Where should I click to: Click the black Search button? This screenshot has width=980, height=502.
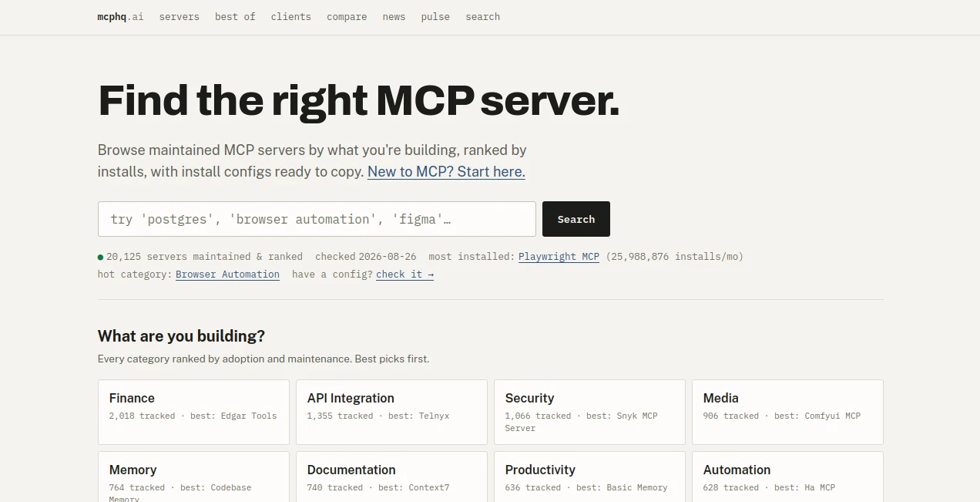click(x=576, y=219)
